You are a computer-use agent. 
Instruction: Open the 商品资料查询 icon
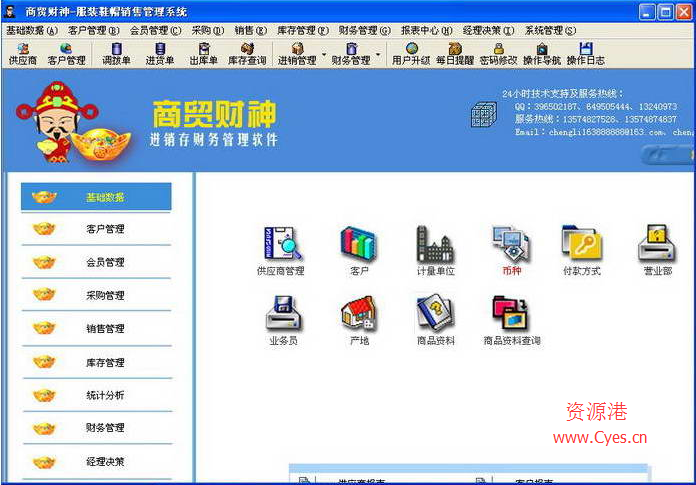click(512, 321)
